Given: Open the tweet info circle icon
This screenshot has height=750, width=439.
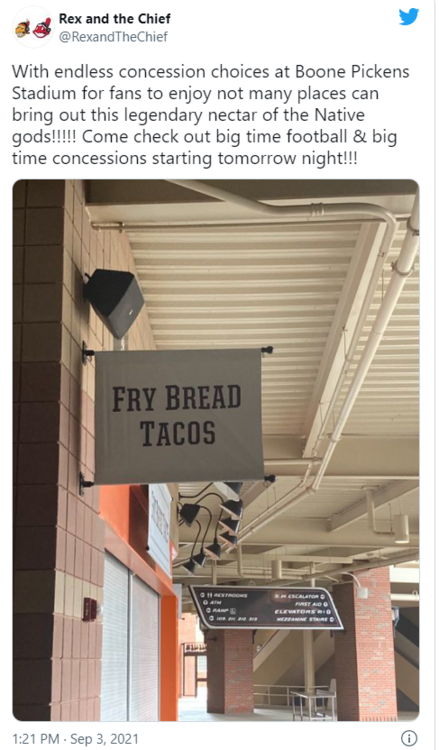Looking at the screenshot, I should [409, 738].
